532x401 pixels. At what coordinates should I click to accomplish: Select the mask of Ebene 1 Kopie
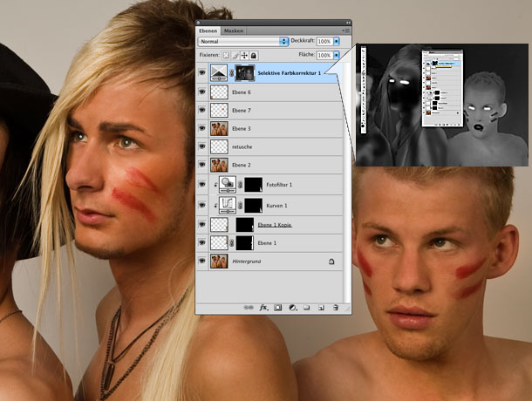tap(244, 225)
